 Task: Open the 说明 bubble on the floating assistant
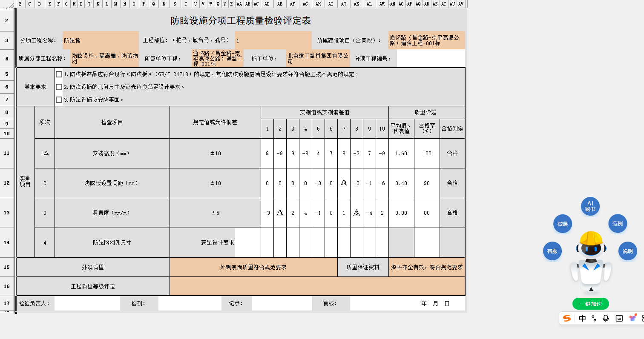(627, 251)
